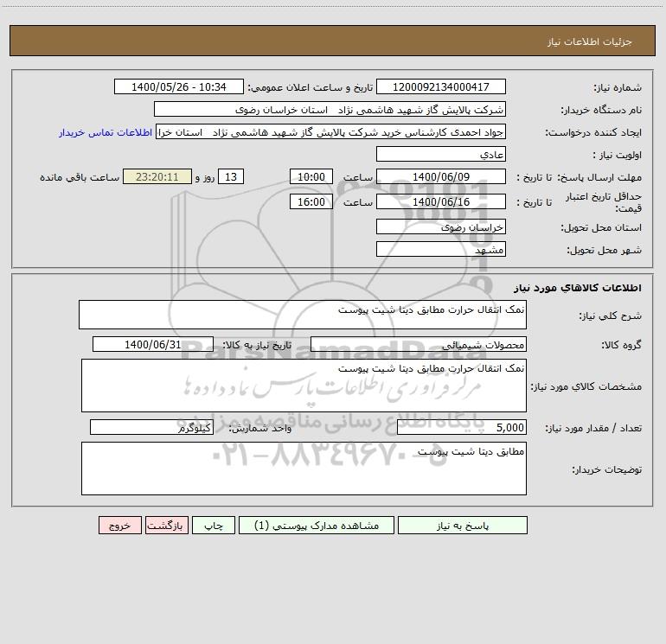Click the deadline time field 10:00

311,176
